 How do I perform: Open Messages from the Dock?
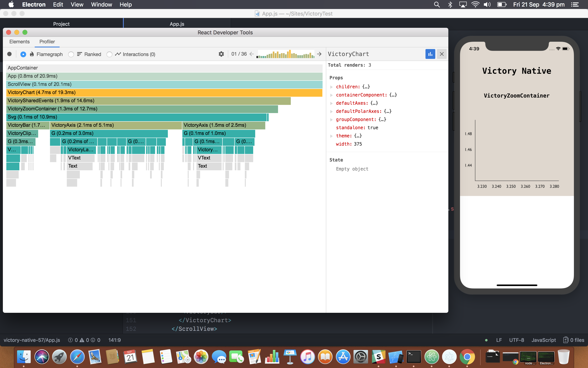tap(219, 357)
